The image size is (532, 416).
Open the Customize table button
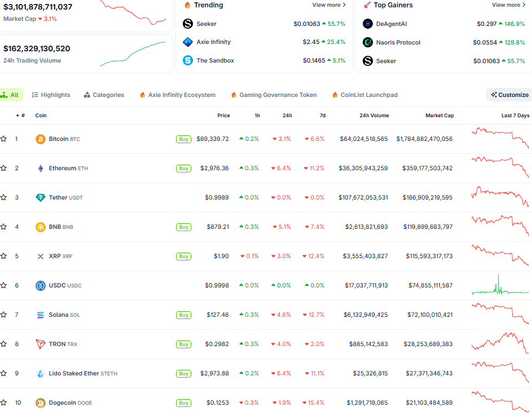509,95
